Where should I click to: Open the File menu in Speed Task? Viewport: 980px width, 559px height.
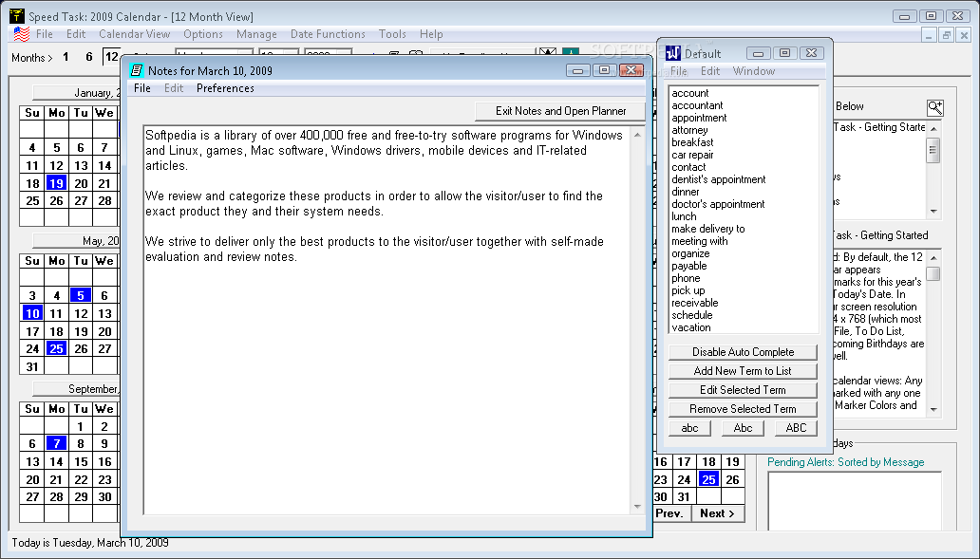[45, 34]
